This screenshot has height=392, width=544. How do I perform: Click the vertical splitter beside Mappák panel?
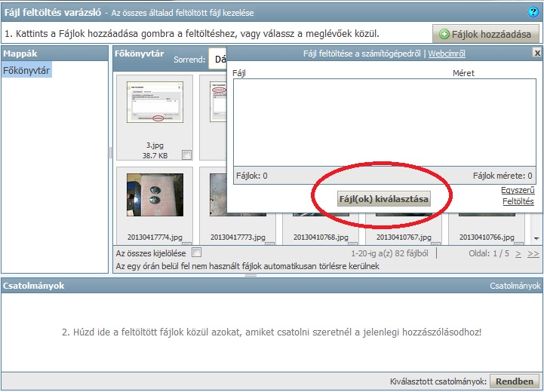[x=110, y=153]
